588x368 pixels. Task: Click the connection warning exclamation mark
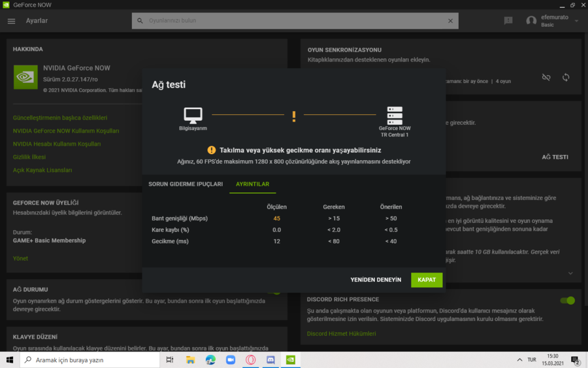pyautogui.click(x=294, y=116)
